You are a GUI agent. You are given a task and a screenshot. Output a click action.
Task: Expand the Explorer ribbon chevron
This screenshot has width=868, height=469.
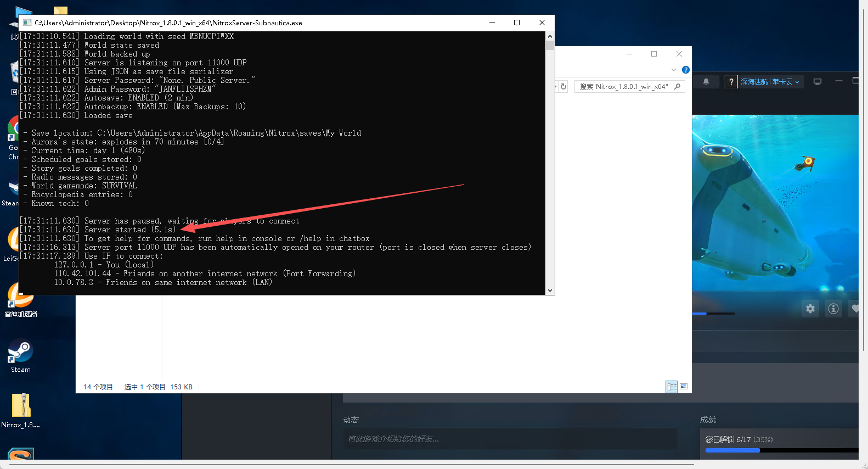pos(674,70)
